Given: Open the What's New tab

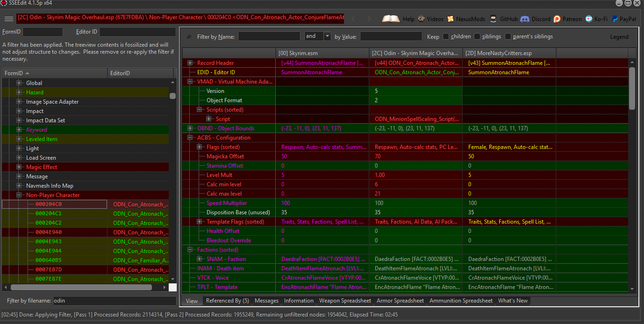Looking at the screenshot, I should 513,301.
